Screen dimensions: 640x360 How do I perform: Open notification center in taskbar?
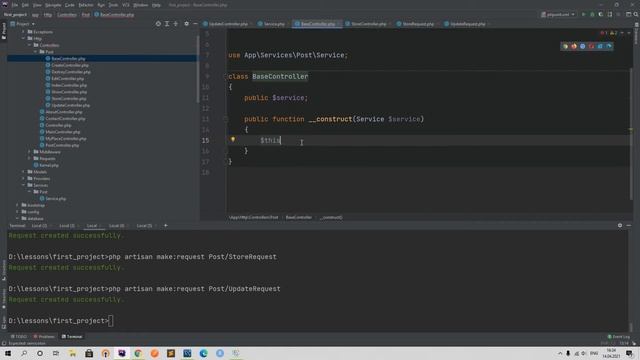[x=629, y=353]
